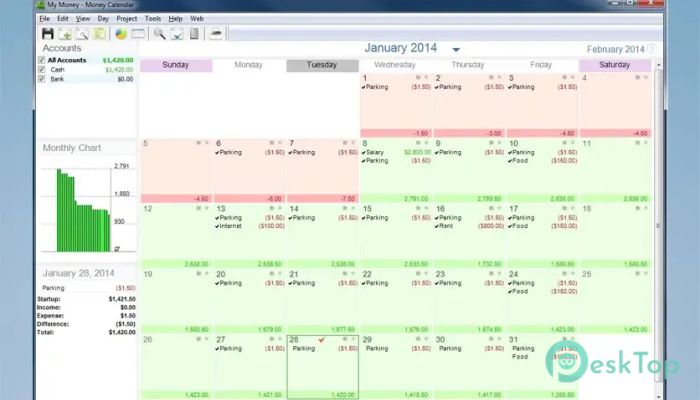
Task: Click the add transaction green arrow icon
Action: pos(65,34)
